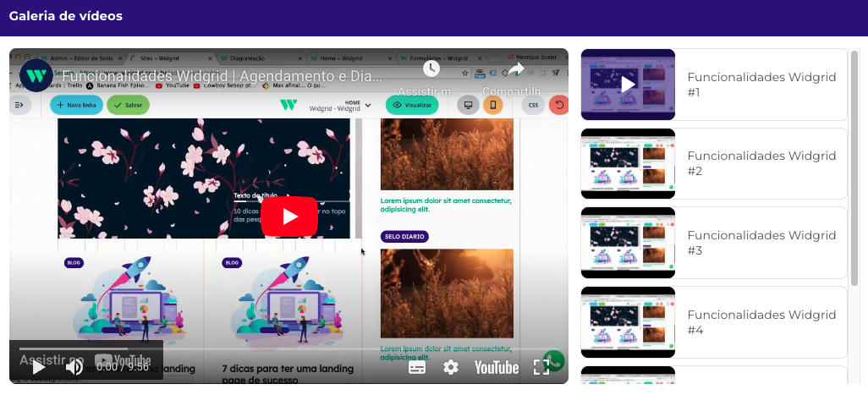Enter fullscreen mode for the video

point(541,367)
